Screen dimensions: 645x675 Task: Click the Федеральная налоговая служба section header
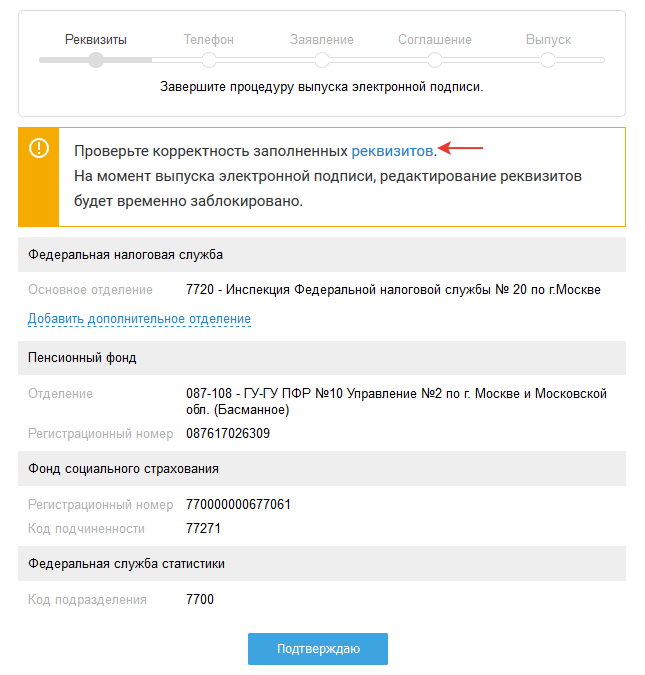point(125,254)
